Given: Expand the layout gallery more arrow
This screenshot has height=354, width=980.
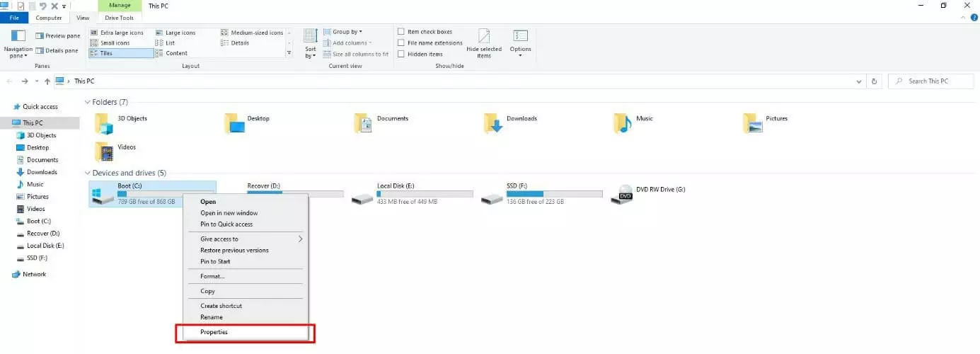Looking at the screenshot, I should [289, 53].
